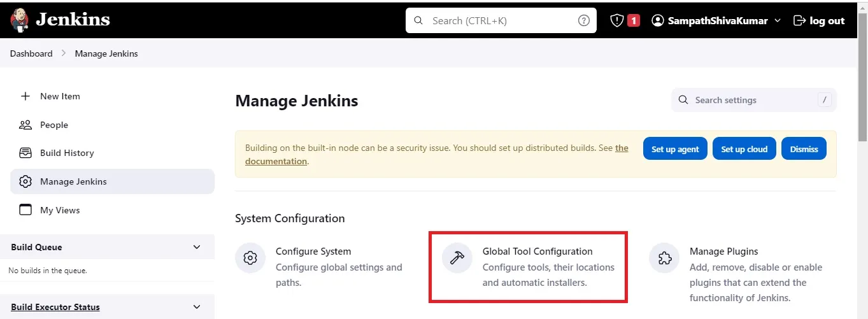Click the red alert count badge
Image resolution: width=868 pixels, height=319 pixels.
tap(634, 21)
